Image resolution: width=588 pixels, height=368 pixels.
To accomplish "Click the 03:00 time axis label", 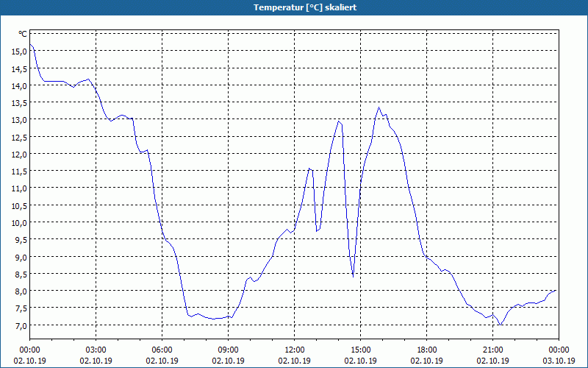I will click(x=96, y=350).
